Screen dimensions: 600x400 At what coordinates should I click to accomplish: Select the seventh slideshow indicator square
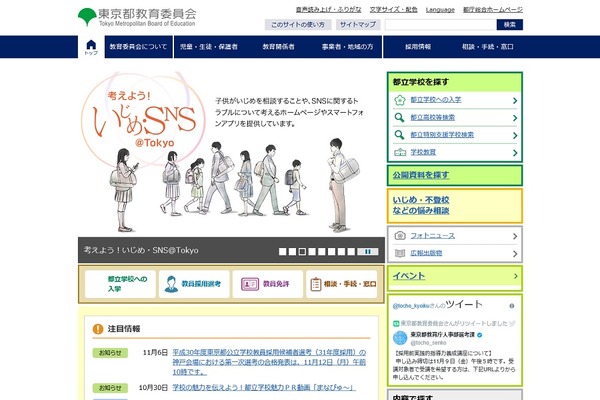(x=341, y=251)
